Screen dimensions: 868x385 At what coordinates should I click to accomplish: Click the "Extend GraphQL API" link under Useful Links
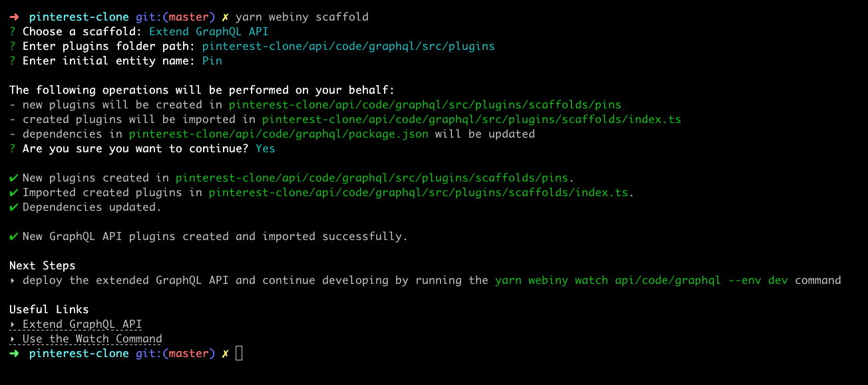[x=82, y=324]
